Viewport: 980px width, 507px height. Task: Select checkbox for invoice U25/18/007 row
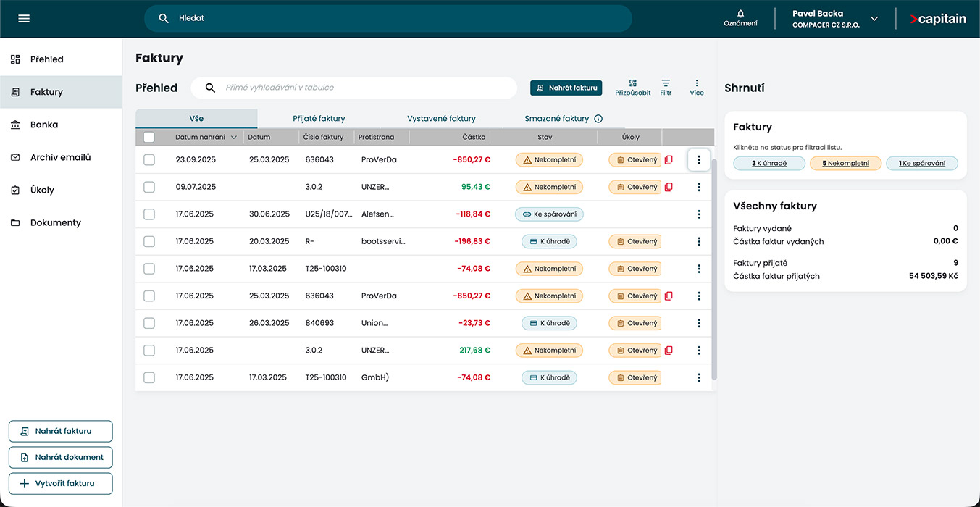coord(149,214)
